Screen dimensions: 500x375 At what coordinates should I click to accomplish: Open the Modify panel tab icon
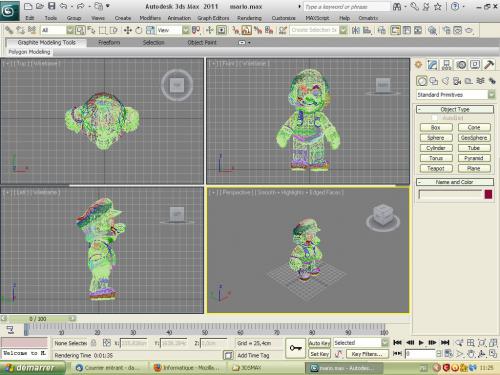[x=432, y=65]
